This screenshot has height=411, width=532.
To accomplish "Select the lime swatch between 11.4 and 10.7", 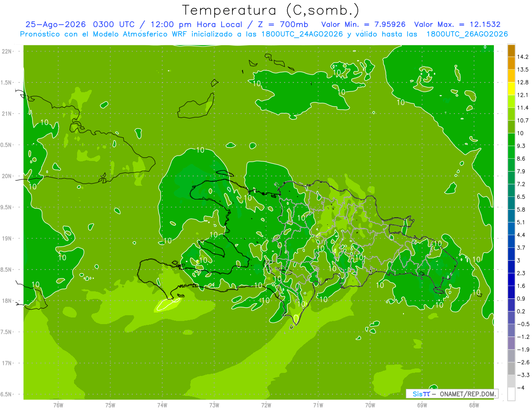I will (511, 114).
